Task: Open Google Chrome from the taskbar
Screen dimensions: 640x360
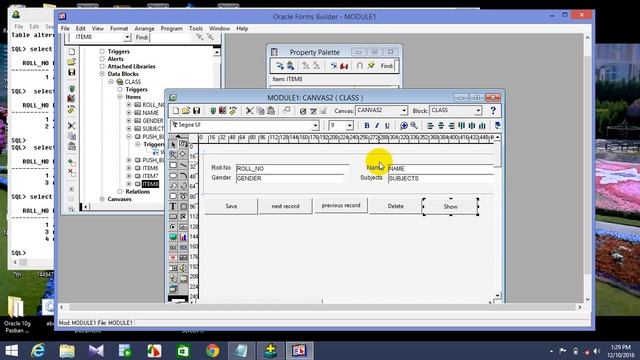Action: pos(212,351)
